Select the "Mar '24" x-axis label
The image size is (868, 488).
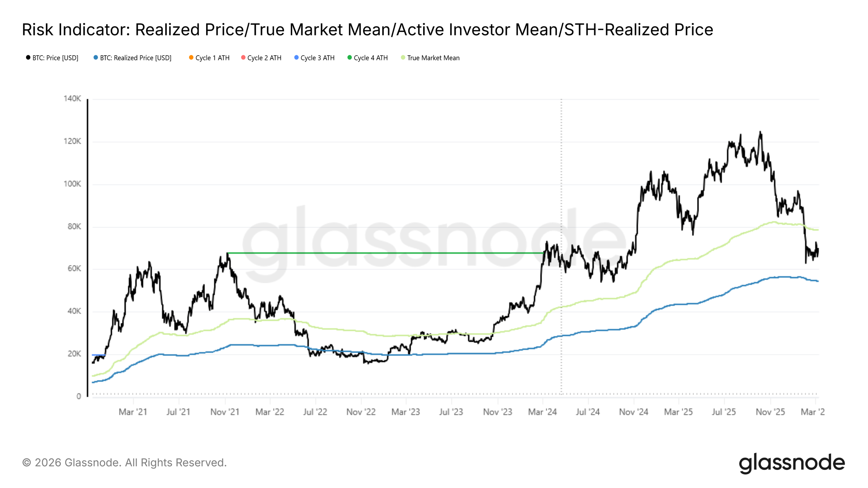coord(542,412)
